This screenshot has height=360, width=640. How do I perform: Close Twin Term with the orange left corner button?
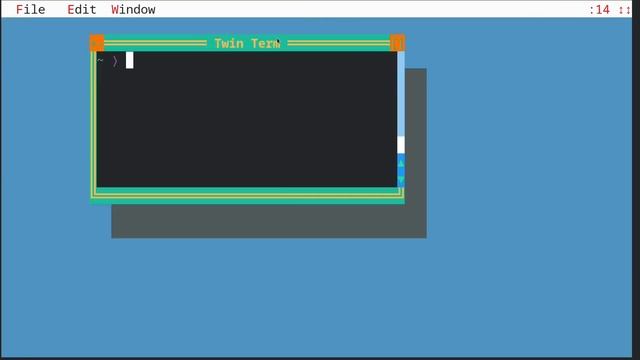pos(97,43)
